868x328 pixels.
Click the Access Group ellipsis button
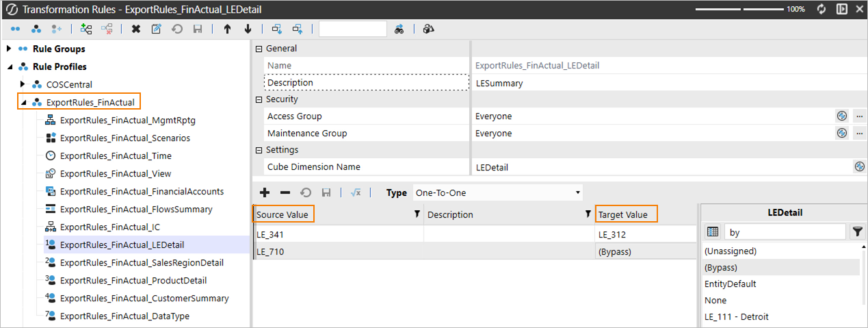point(859,116)
